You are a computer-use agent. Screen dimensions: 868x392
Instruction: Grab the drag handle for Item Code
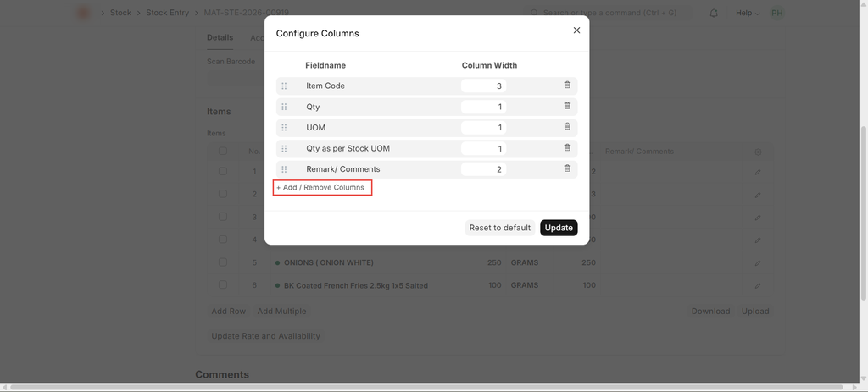284,86
